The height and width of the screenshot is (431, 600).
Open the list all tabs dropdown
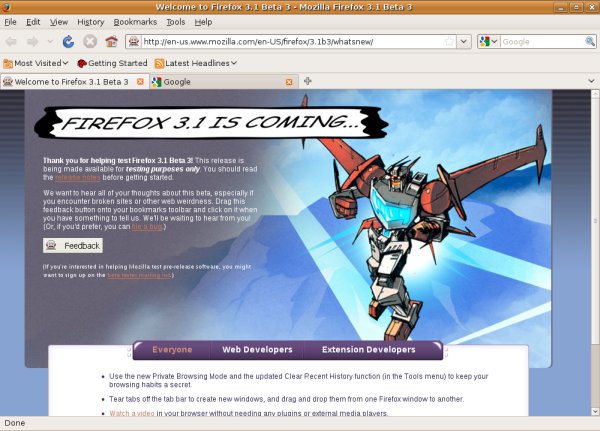click(591, 81)
